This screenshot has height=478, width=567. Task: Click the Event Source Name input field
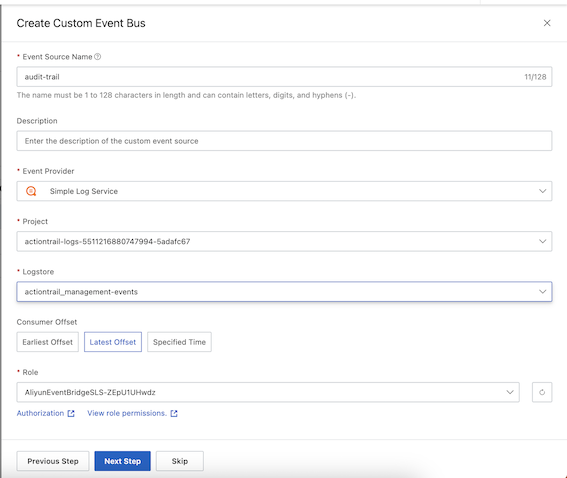284,77
